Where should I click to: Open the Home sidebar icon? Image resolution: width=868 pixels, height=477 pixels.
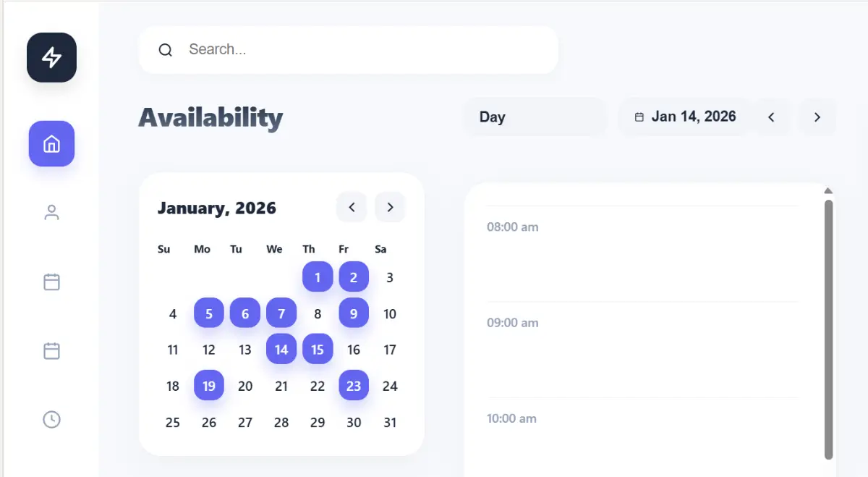(51, 143)
